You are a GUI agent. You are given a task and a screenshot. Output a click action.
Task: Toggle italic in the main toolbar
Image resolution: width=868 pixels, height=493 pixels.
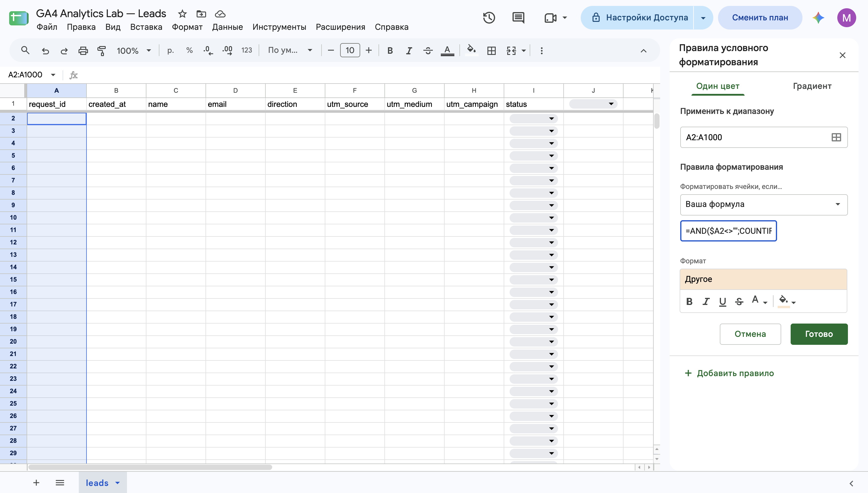(409, 51)
